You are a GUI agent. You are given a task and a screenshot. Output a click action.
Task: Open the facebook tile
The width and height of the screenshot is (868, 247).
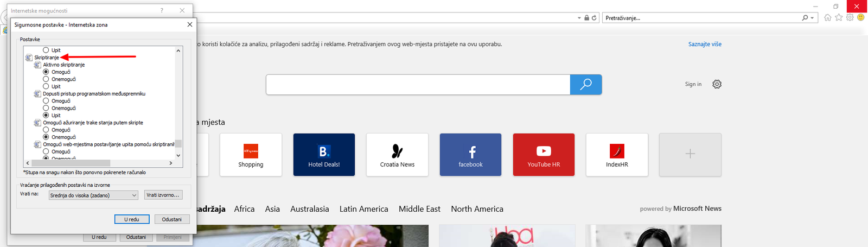click(470, 155)
